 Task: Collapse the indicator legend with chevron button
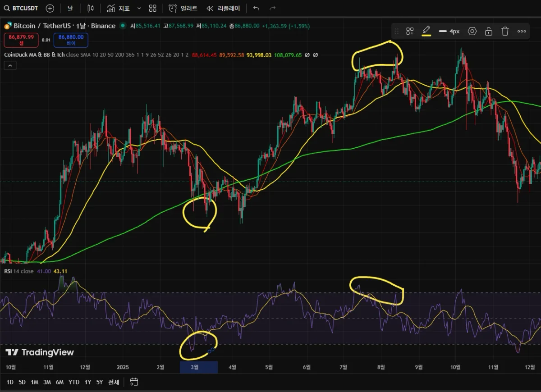(x=10, y=65)
